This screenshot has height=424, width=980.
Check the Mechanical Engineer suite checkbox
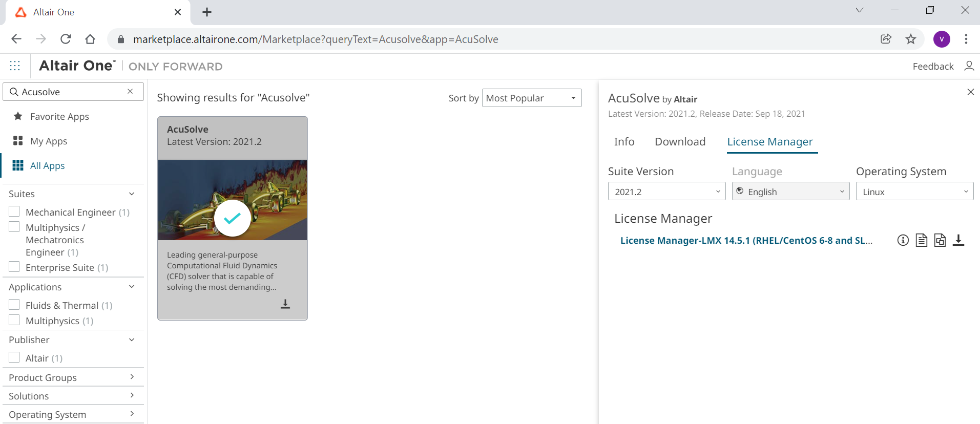click(x=14, y=211)
